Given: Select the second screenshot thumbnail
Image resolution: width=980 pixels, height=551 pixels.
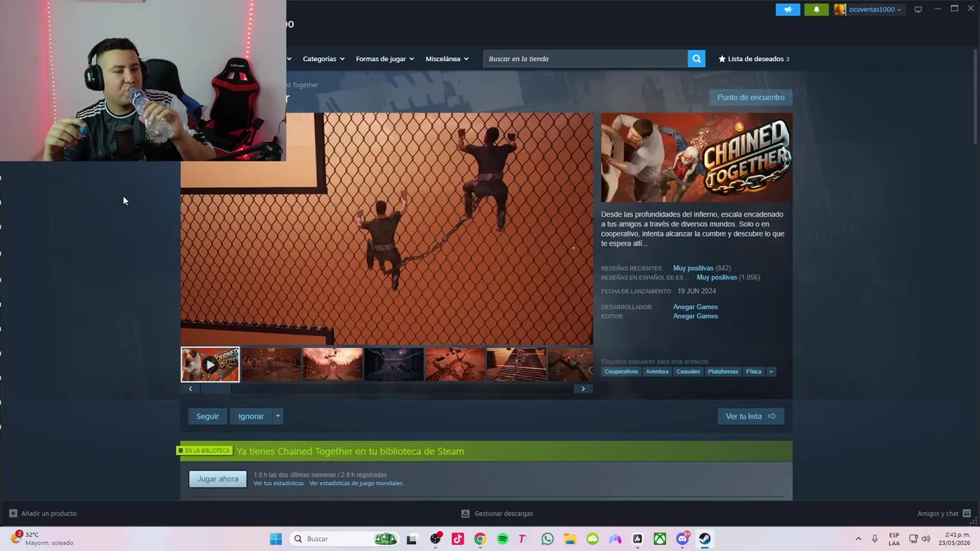Looking at the screenshot, I should tap(272, 364).
